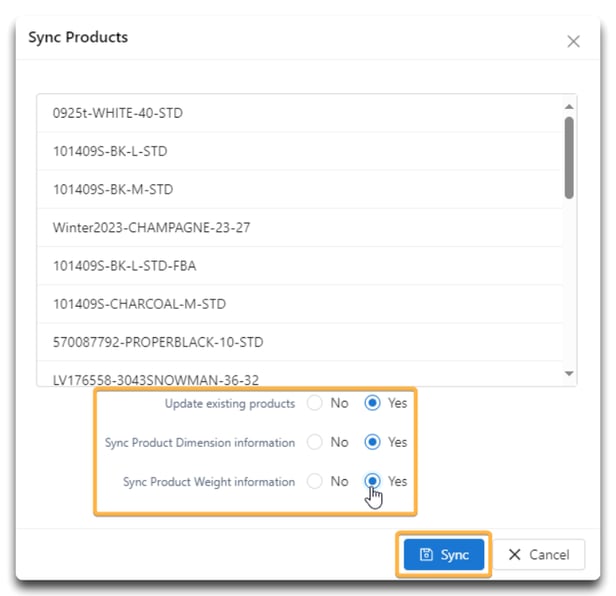Click the scroll up arrow in product list
Screen dimensions: 616x596
pyautogui.click(x=568, y=106)
